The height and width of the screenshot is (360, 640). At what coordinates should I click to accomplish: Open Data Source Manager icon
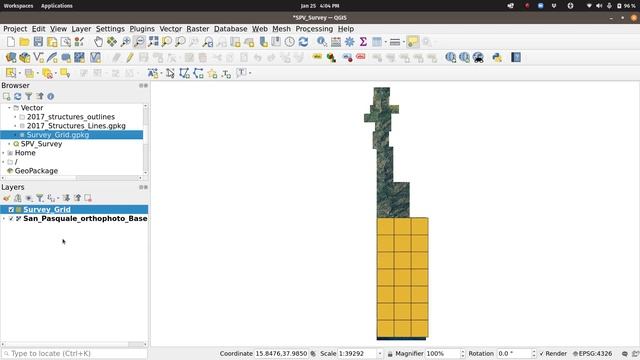(x=11, y=58)
